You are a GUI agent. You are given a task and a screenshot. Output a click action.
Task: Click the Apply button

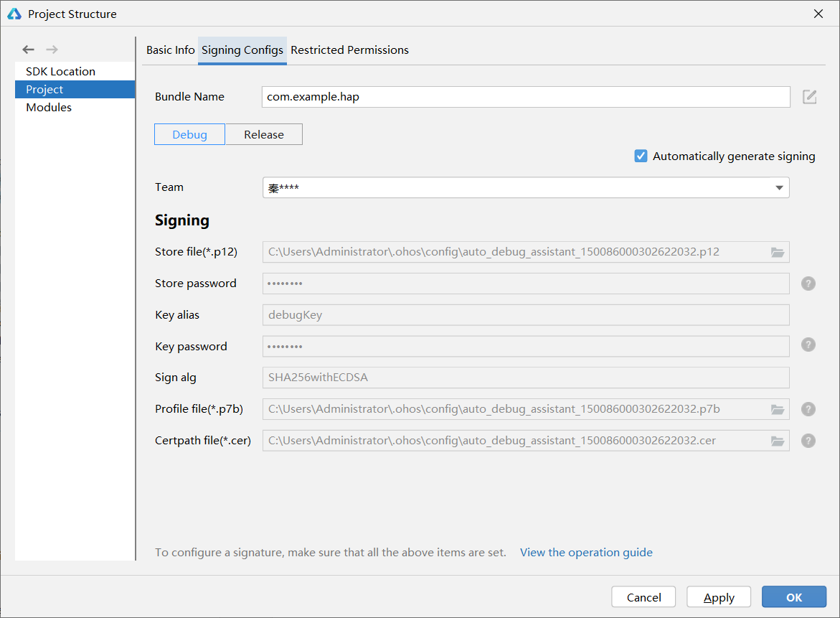coord(718,597)
